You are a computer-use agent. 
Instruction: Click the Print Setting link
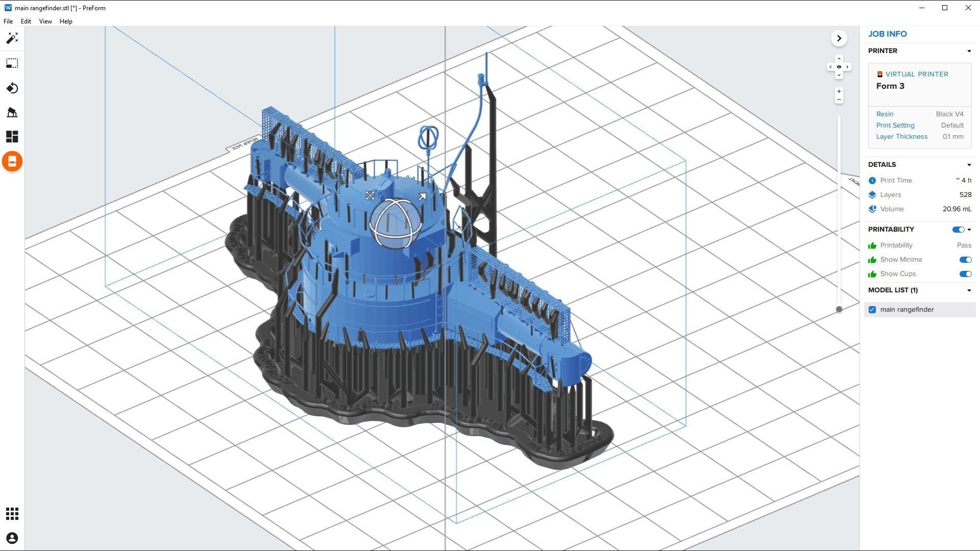coord(895,126)
